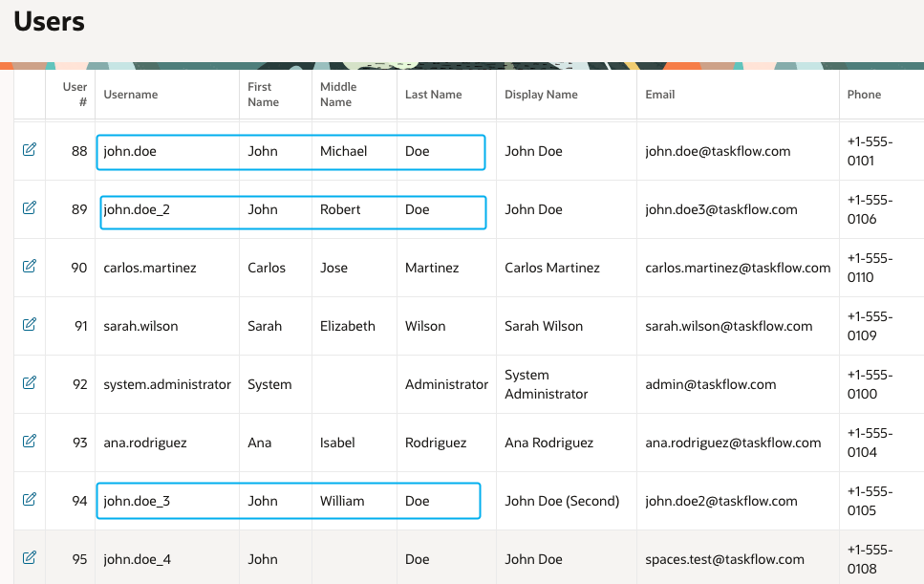Click the Display Name column header
This screenshot has width=924, height=584.
click(x=541, y=95)
